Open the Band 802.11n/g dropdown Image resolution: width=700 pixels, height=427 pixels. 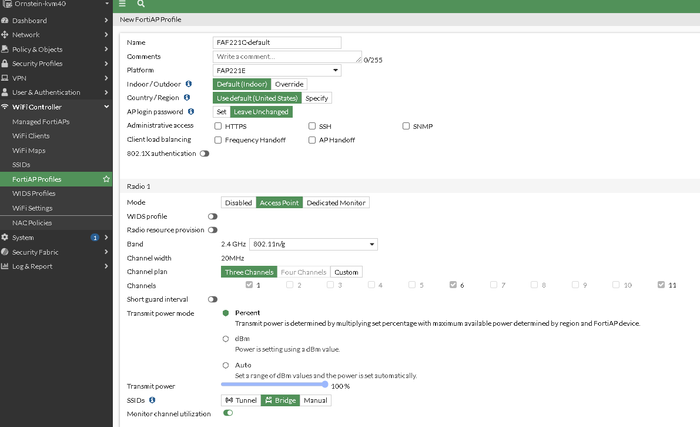click(x=313, y=244)
